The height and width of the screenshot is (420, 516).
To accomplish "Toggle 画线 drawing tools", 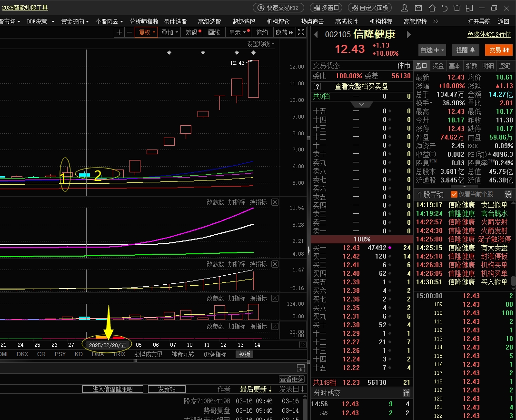I will coord(214,32).
